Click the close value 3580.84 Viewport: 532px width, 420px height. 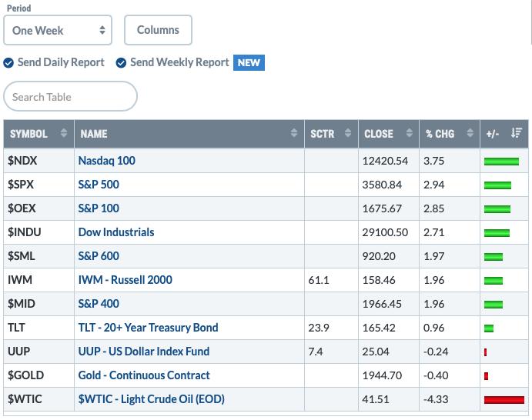click(382, 185)
